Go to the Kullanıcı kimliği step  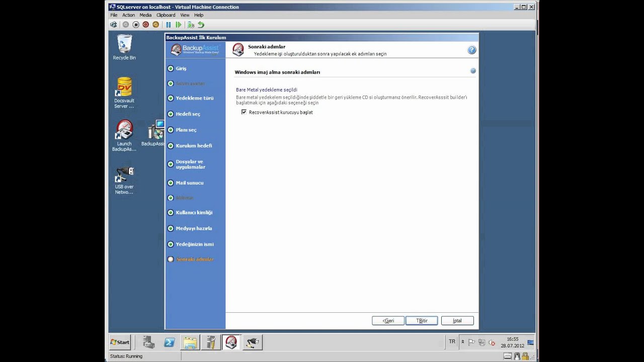[194, 213]
